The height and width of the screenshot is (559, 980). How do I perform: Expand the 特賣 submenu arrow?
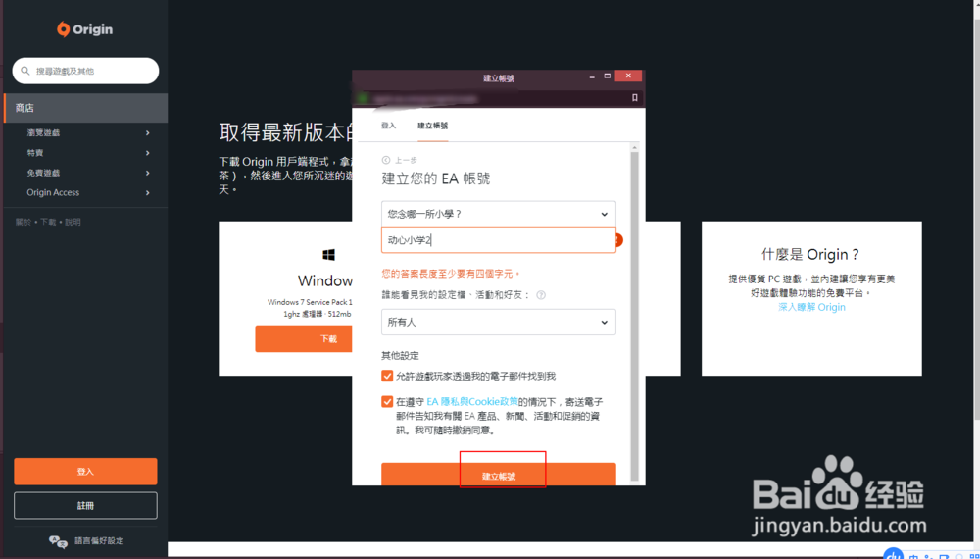[148, 153]
